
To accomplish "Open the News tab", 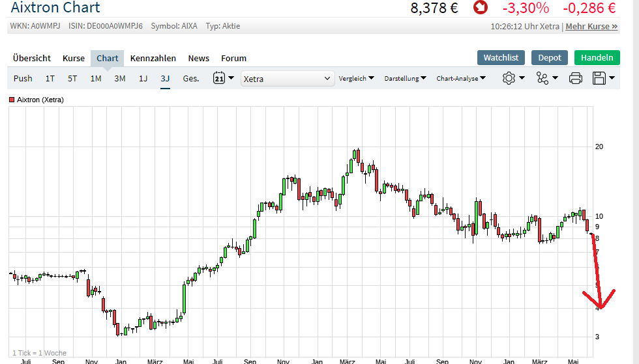I will coord(198,58).
